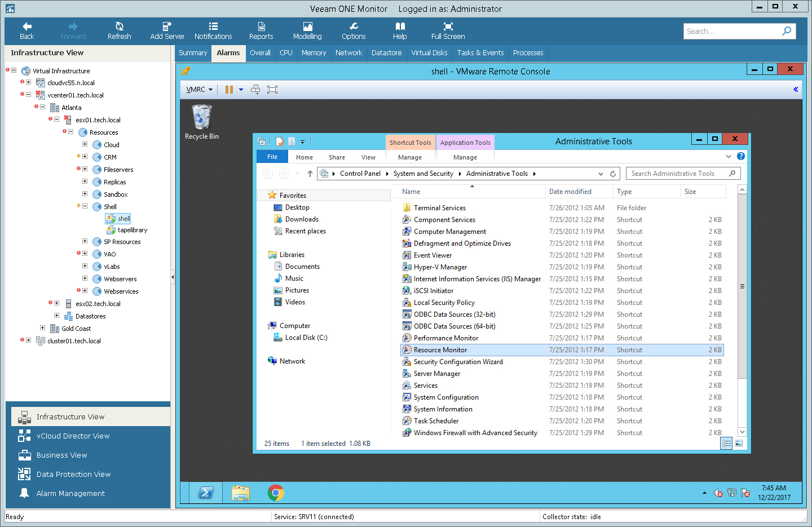Click the Search Administrative Tools box
This screenshot has height=527, width=812.
tap(683, 174)
